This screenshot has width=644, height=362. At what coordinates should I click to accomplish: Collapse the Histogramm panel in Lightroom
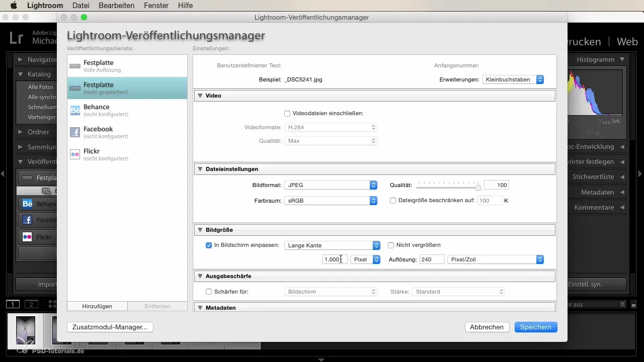[622, 59]
